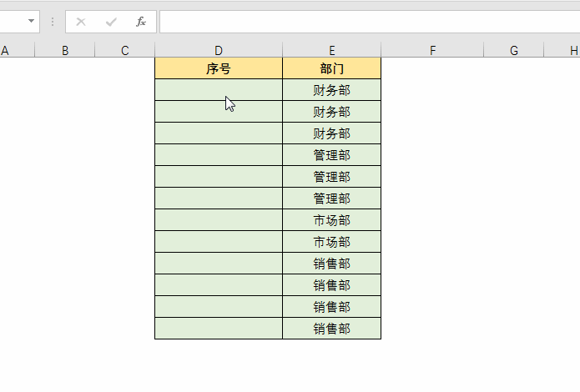
Task: Click empty 序号 cell beside first 管理部
Action: (x=219, y=155)
